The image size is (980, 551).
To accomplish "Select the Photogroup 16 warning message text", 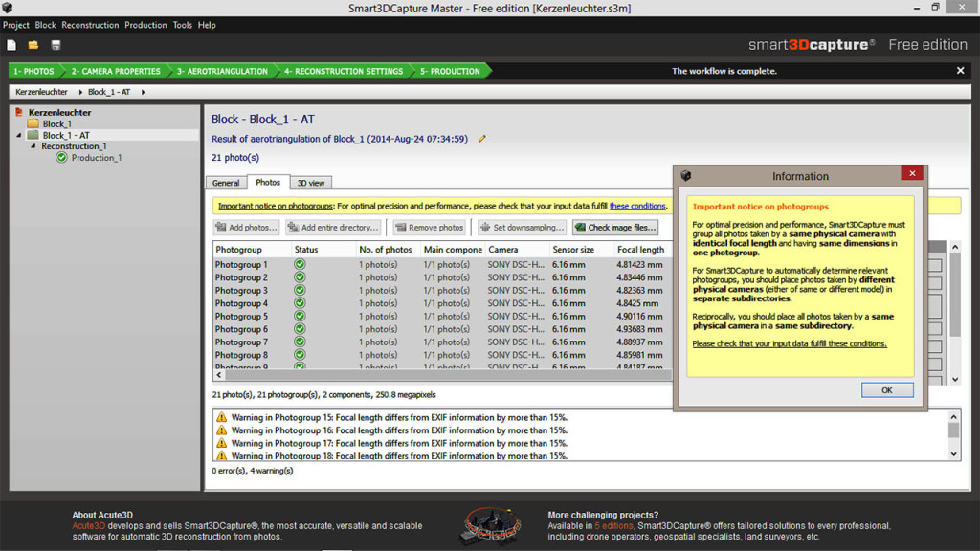I will pos(399,430).
